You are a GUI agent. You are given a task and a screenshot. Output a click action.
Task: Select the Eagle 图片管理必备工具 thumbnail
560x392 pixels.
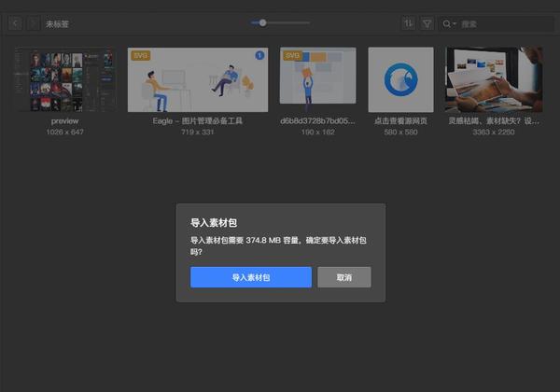click(198, 79)
